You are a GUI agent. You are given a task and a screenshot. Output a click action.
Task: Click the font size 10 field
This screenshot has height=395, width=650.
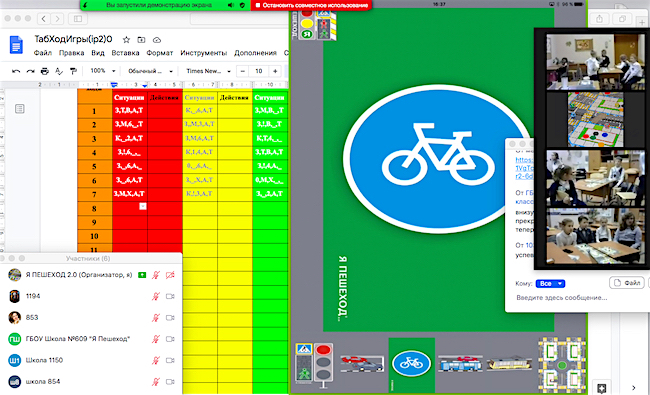(259, 71)
